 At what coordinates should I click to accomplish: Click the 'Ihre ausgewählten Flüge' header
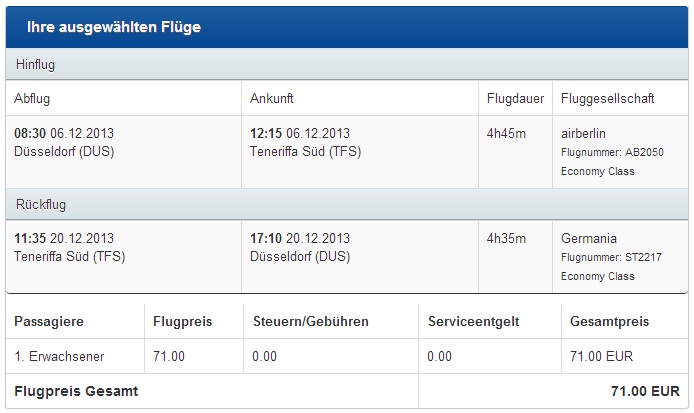point(114,27)
